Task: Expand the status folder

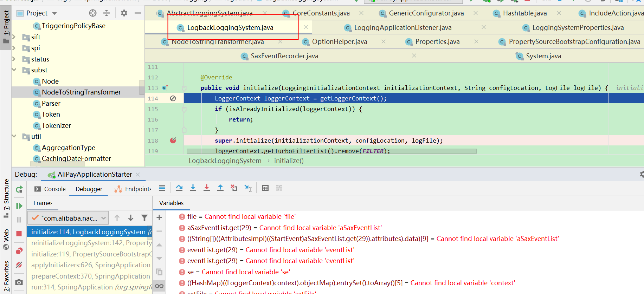Action: [14, 59]
